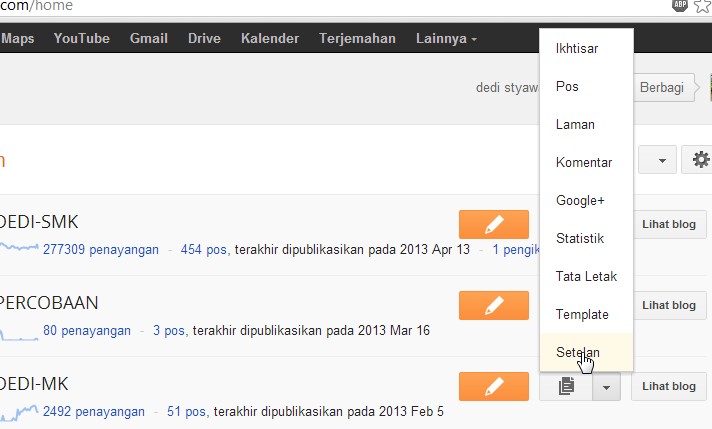712x429 pixels.
Task: Select Google+ from the dropdown menu
Action: point(587,201)
